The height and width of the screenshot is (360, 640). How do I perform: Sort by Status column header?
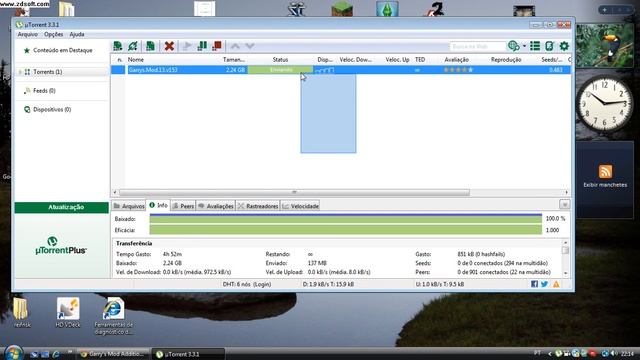(x=280, y=60)
